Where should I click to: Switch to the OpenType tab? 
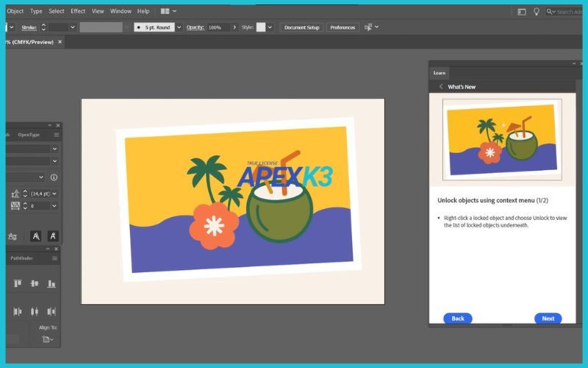point(29,135)
